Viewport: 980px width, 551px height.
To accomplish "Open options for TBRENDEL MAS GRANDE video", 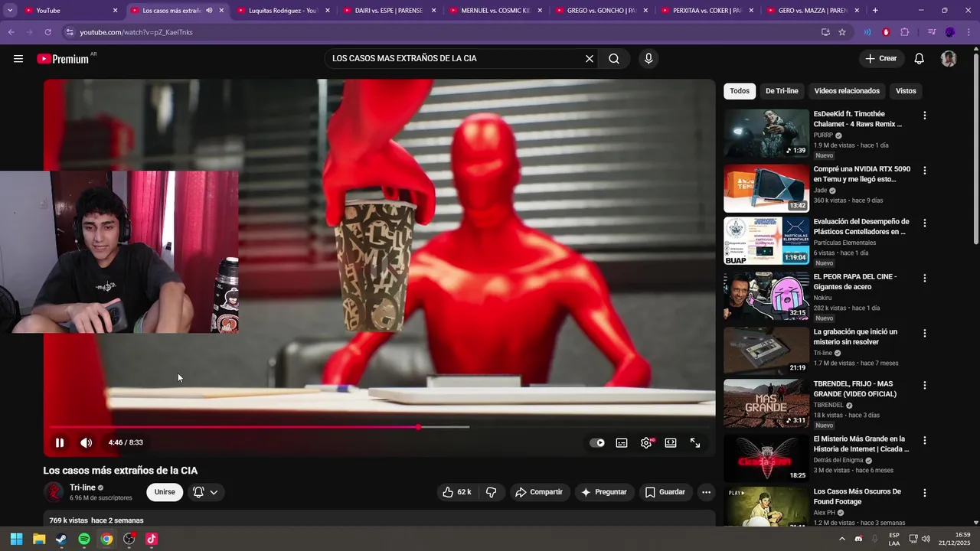I will [x=925, y=386].
